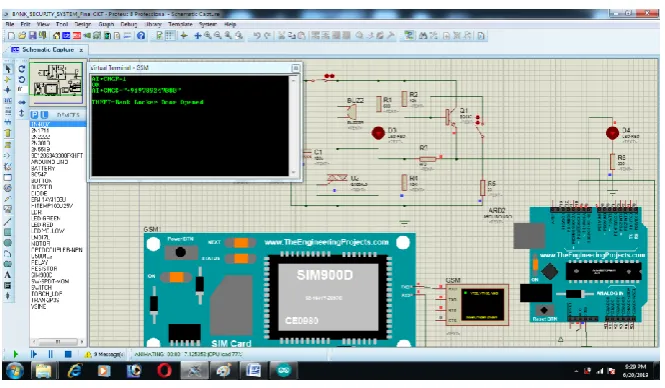Open the Windows Start button
Screen dimensions: 665x388
point(15,371)
